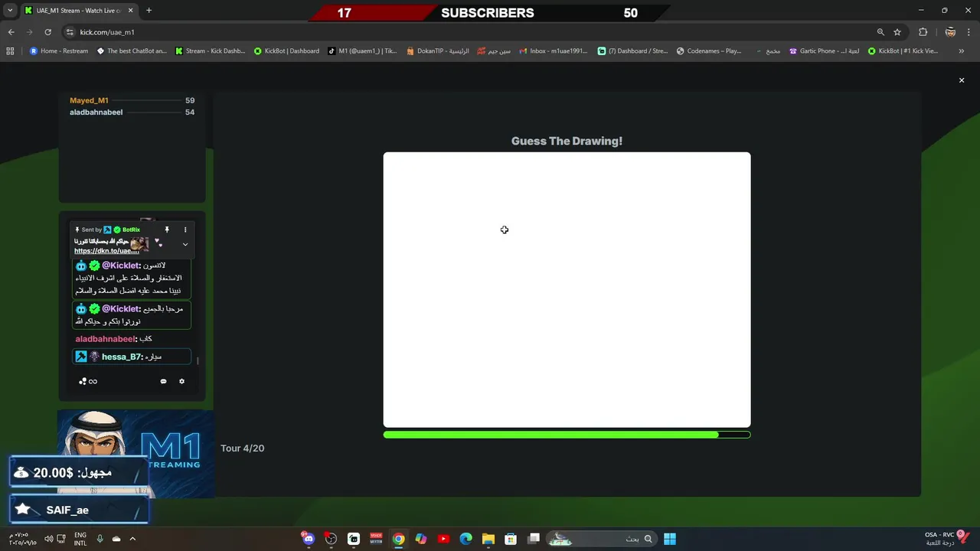Open KickBot #1 Kick Viewer bookmark
Viewport: 980px width, 551px height.
(902, 51)
